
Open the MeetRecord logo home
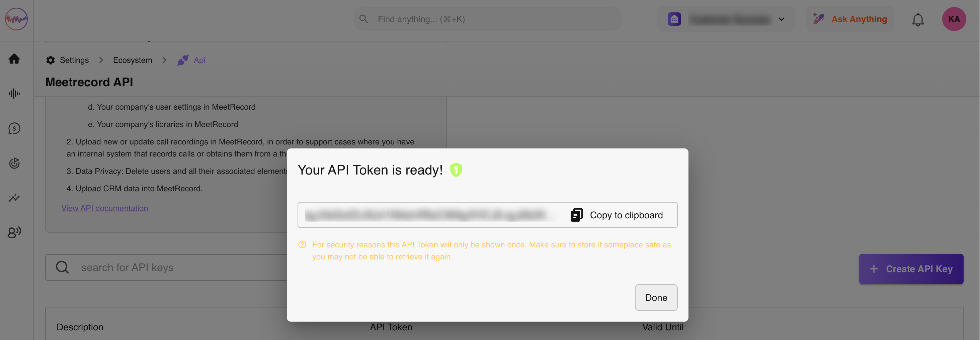(x=16, y=19)
